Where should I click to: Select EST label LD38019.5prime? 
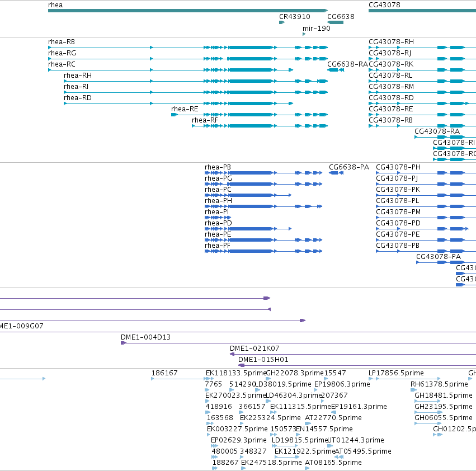point(283,384)
